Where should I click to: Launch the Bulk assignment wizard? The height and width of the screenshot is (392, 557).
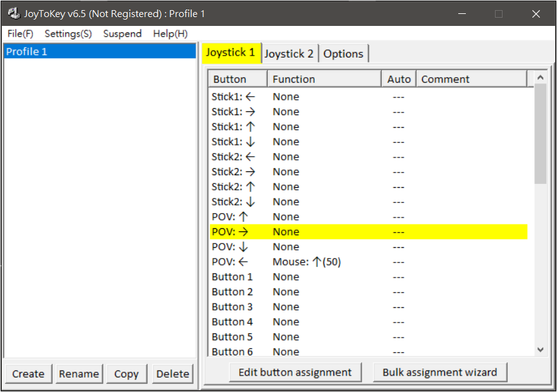pos(440,372)
